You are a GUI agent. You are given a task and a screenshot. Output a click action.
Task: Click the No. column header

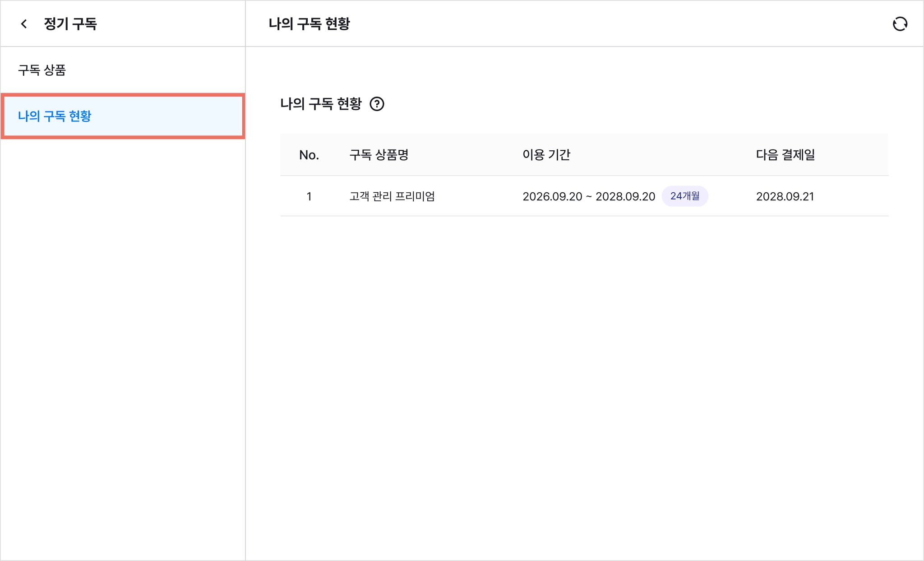tap(309, 155)
